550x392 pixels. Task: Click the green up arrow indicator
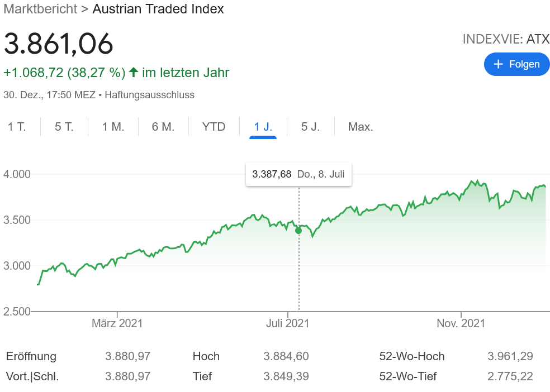[134, 73]
